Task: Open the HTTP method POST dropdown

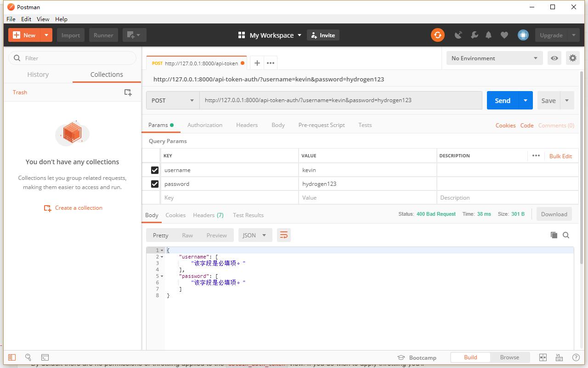Action: coord(173,100)
